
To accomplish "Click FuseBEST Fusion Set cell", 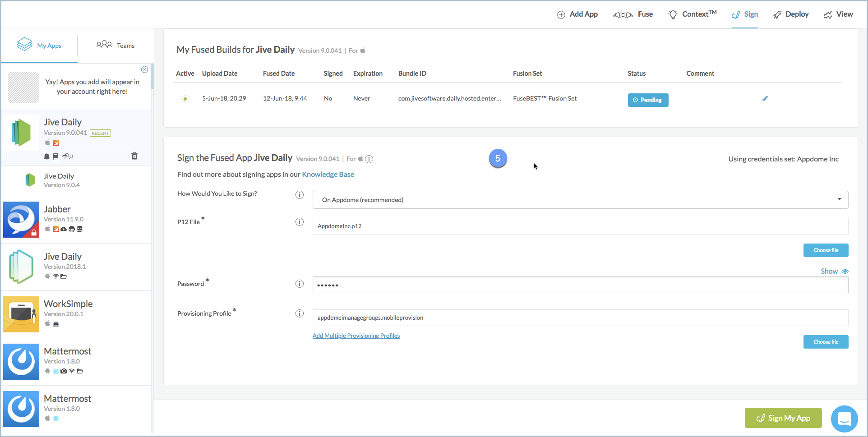I will 545,98.
